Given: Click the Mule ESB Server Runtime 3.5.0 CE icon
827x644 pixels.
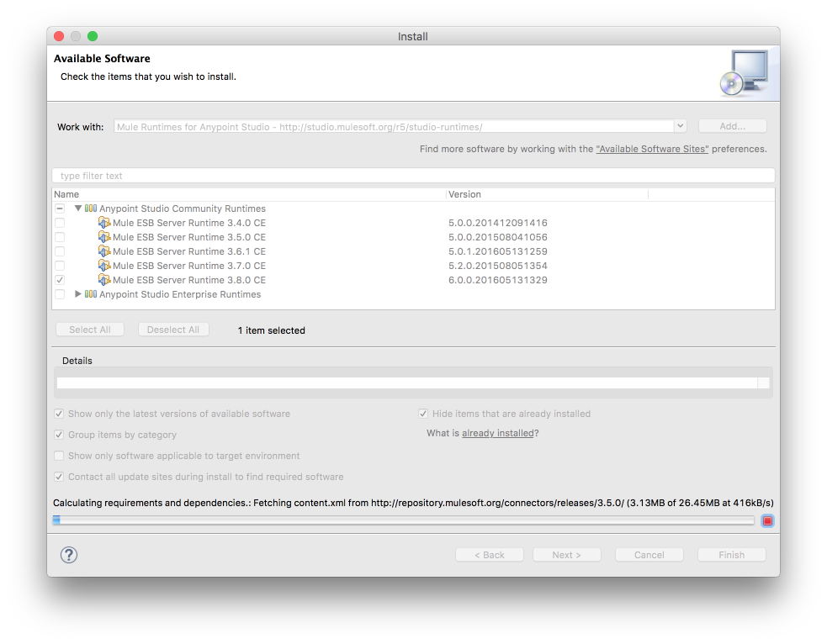Looking at the screenshot, I should point(104,236).
